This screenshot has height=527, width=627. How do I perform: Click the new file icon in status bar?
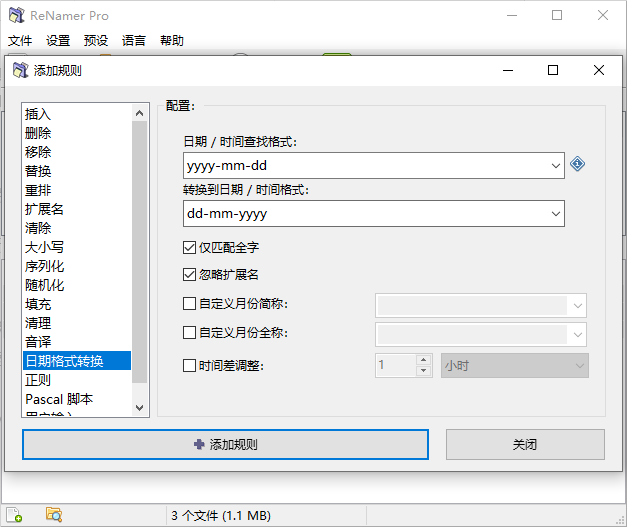coord(14,515)
